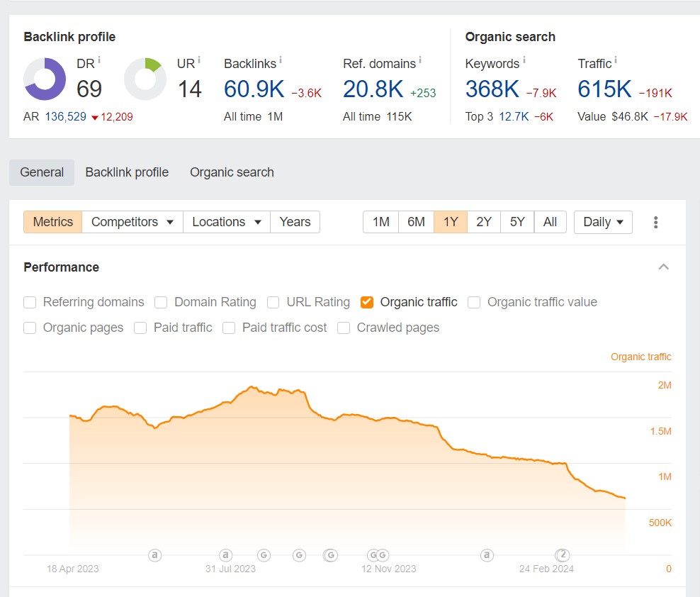The height and width of the screenshot is (597, 700).
Task: Select the double G marker above 12 Nov 2023
Action: tap(378, 555)
